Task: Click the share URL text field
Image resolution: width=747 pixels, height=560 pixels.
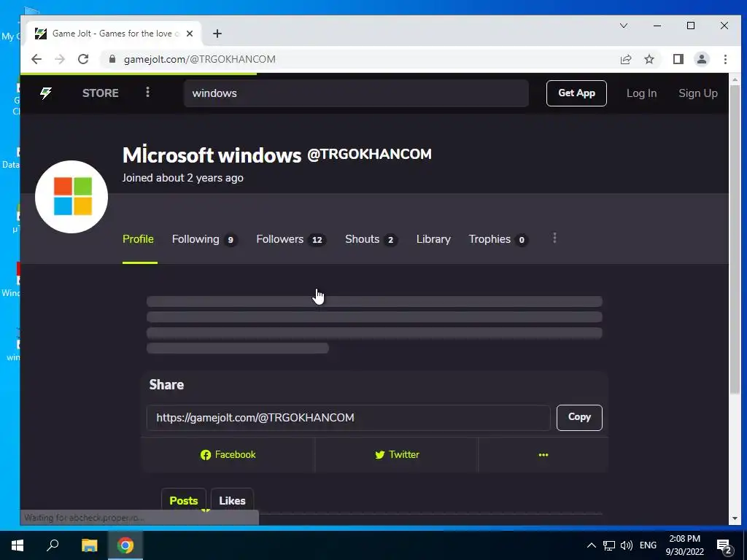Action: pyautogui.click(x=348, y=418)
